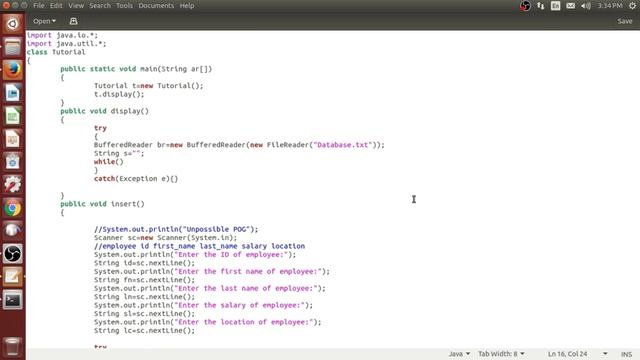
Task: Open the network connections indicator
Action: click(541, 6)
